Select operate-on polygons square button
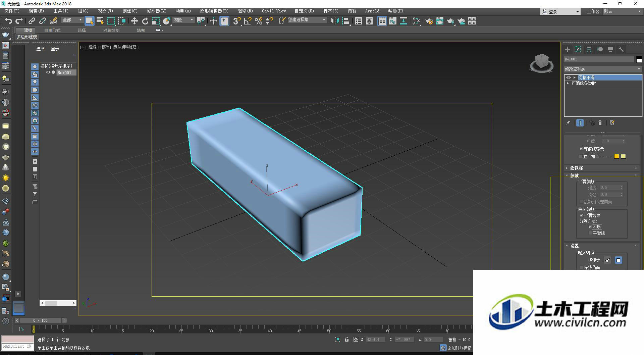 click(x=619, y=260)
